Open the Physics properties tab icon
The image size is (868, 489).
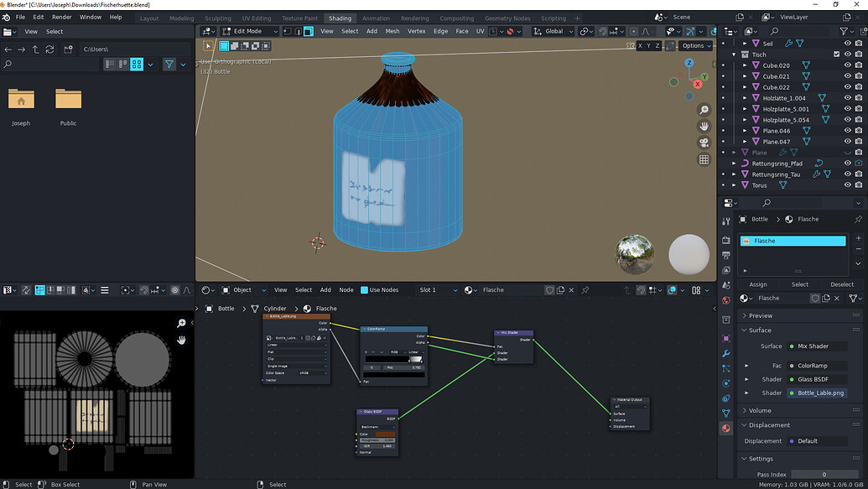click(x=726, y=383)
